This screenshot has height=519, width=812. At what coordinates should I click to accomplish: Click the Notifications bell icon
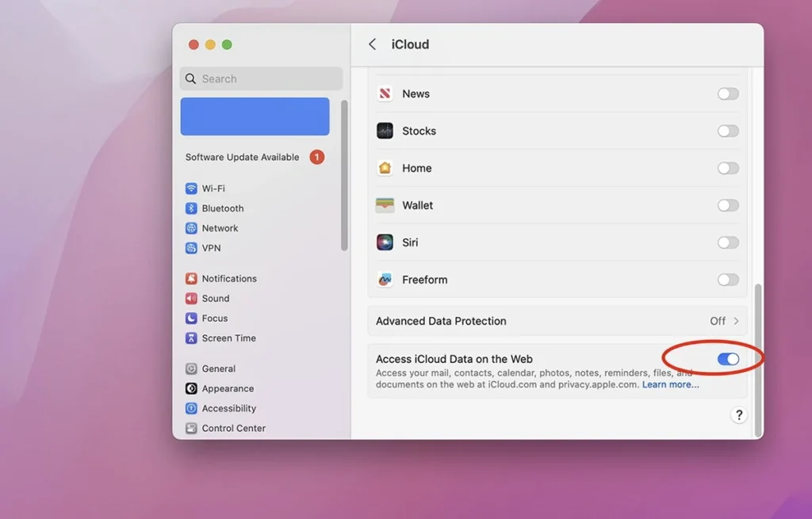pyautogui.click(x=191, y=278)
